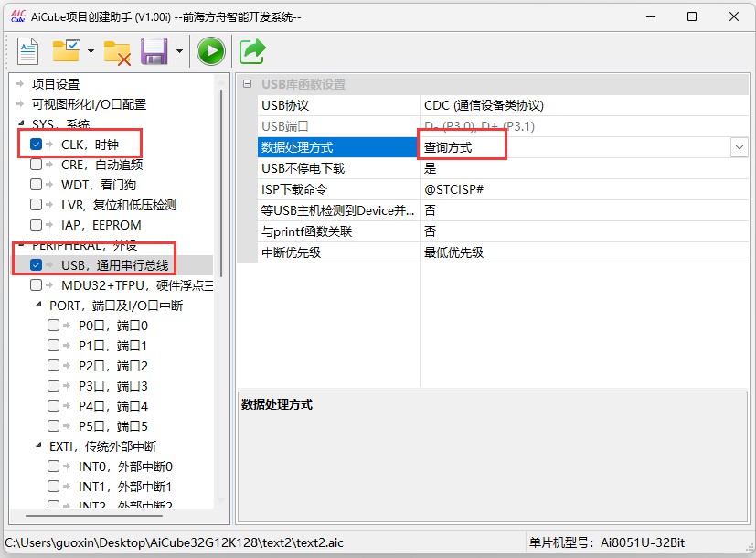Click the arrow icon beside P3口
756x558 pixels.
click(x=67, y=386)
